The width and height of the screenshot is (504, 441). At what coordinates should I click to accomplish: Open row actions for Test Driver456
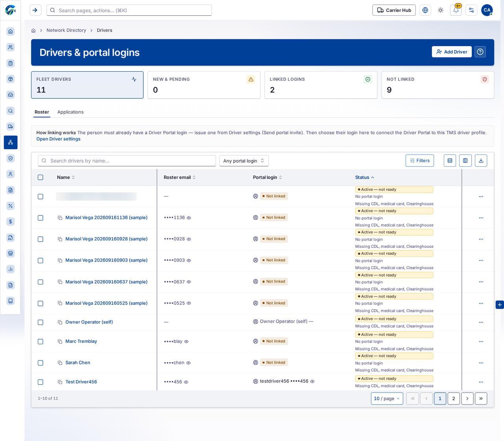pyautogui.click(x=481, y=382)
